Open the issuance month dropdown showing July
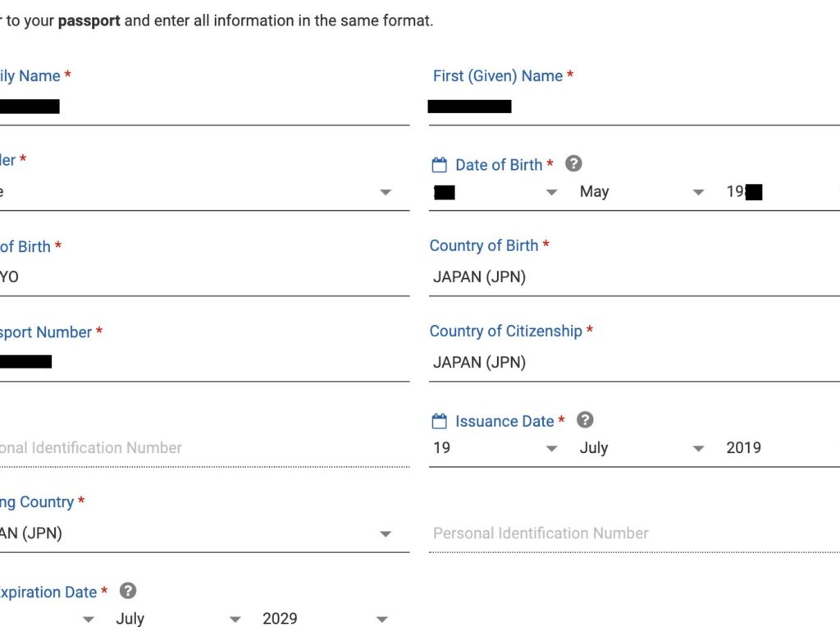840x627 pixels. (641, 448)
